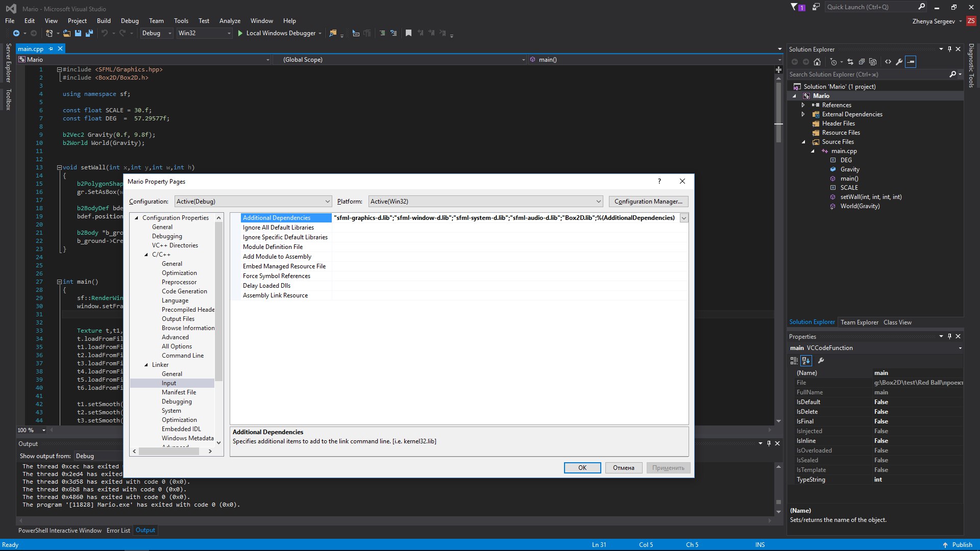This screenshot has height=551, width=980.
Task: Collapse the Source Files folder
Action: point(803,142)
